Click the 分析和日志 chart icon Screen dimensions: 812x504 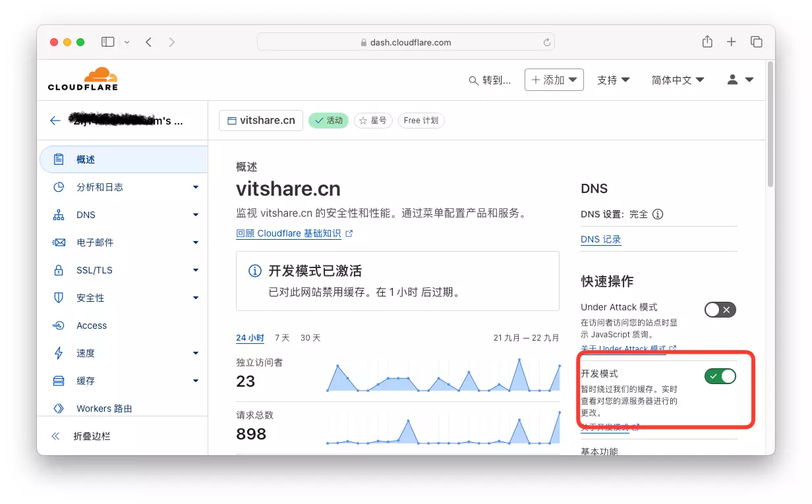click(59, 187)
